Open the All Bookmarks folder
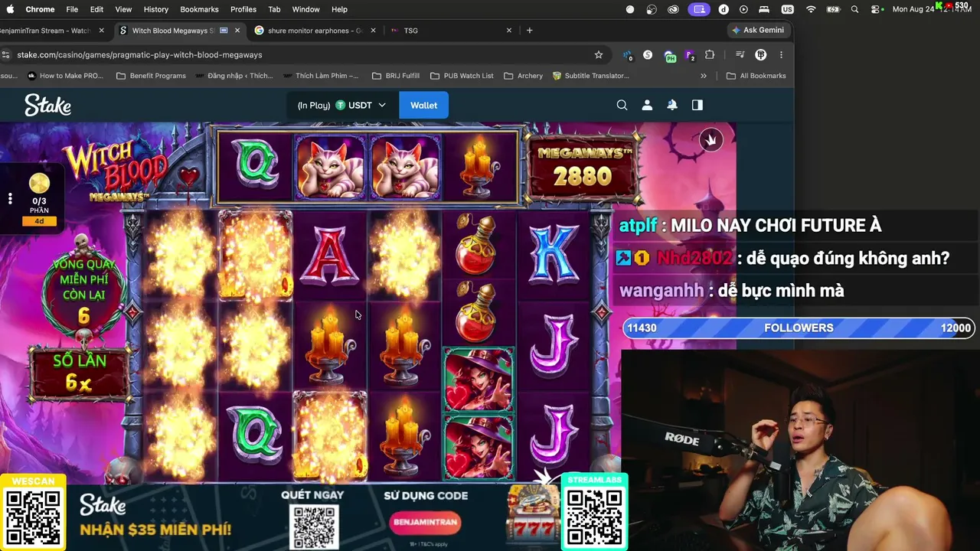Viewport: 980px width, 551px height. [x=756, y=76]
